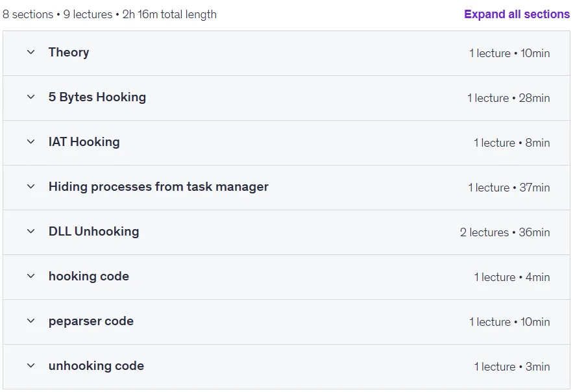Open the DLL Unhooking section title
The width and height of the screenshot is (573, 392).
coord(94,232)
